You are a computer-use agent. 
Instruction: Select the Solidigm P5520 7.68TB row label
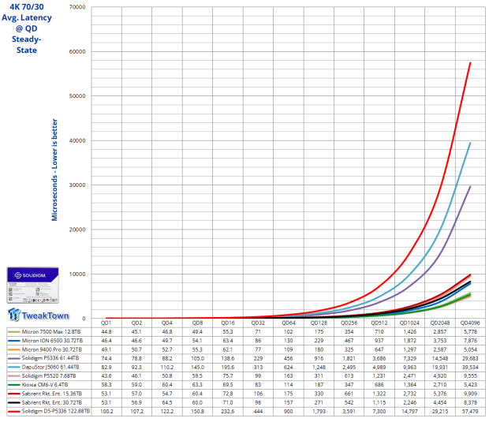click(49, 376)
